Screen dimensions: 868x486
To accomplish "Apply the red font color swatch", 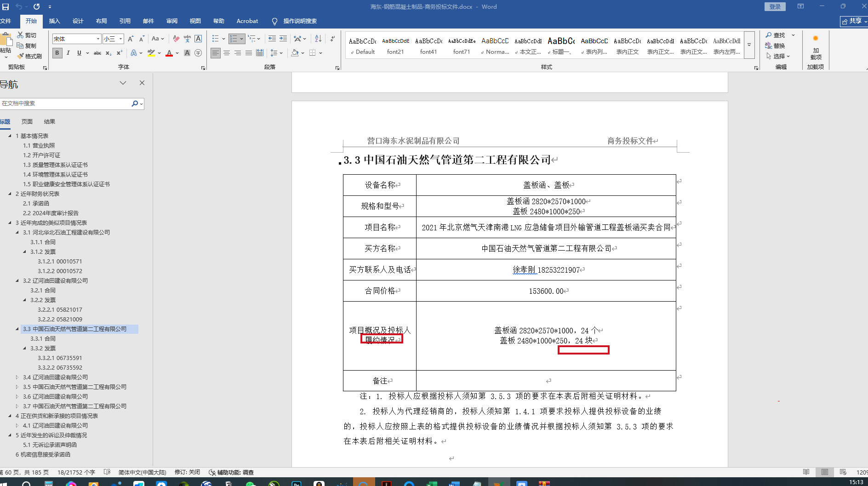I will 169,53.
